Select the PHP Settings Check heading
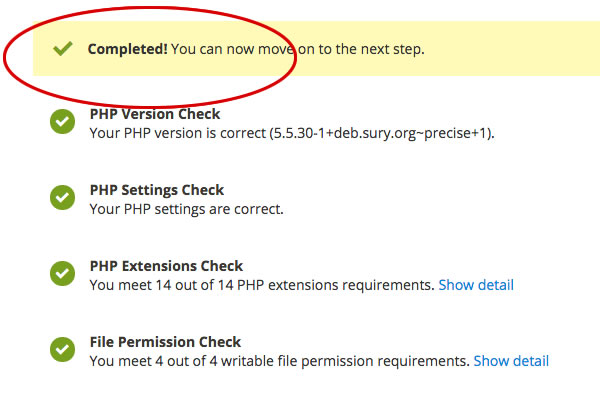600x400 pixels. [157, 190]
